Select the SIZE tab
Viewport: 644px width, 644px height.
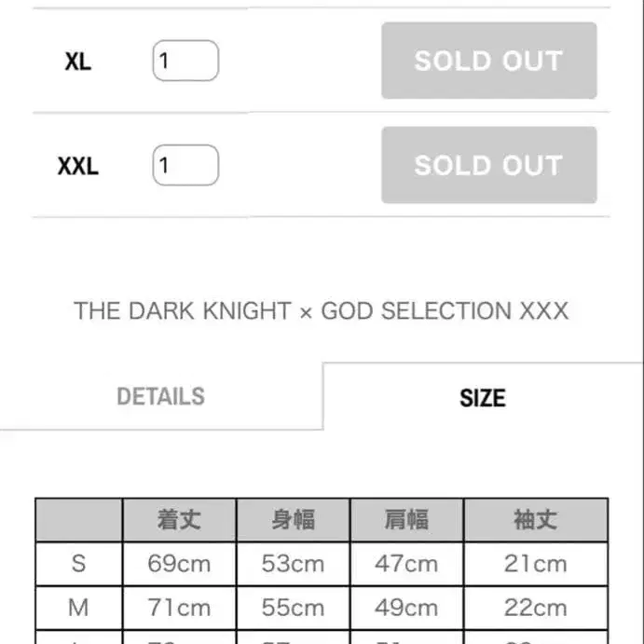482,398
